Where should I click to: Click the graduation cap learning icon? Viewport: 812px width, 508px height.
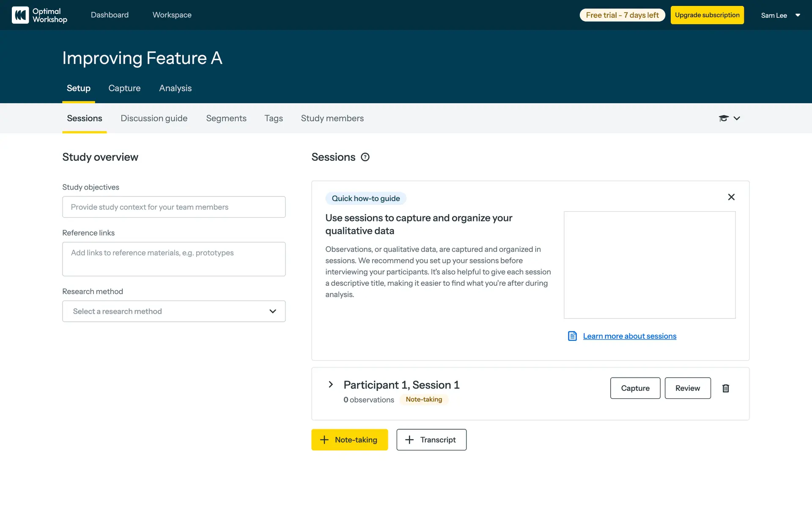point(724,119)
